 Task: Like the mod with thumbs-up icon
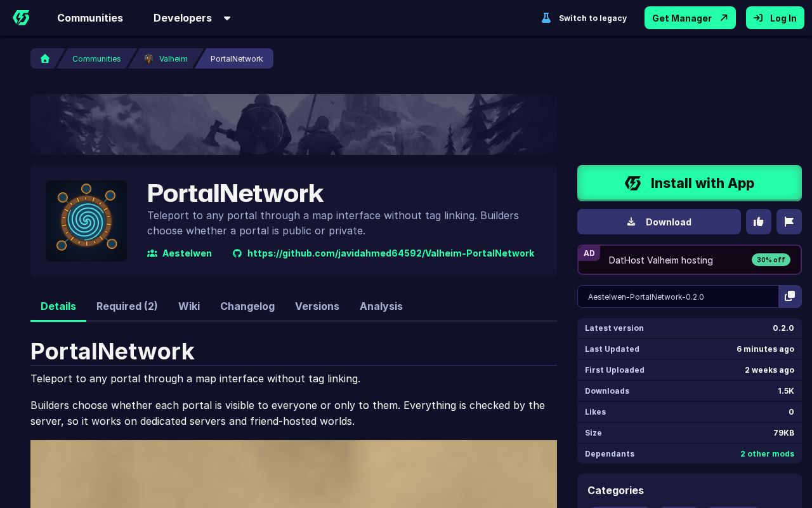tap(759, 222)
